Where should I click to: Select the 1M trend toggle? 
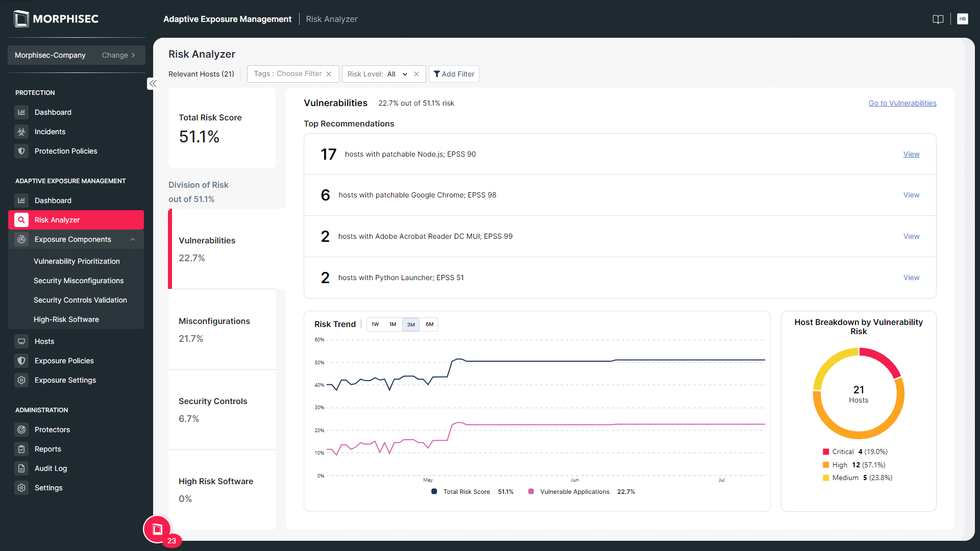coord(394,324)
